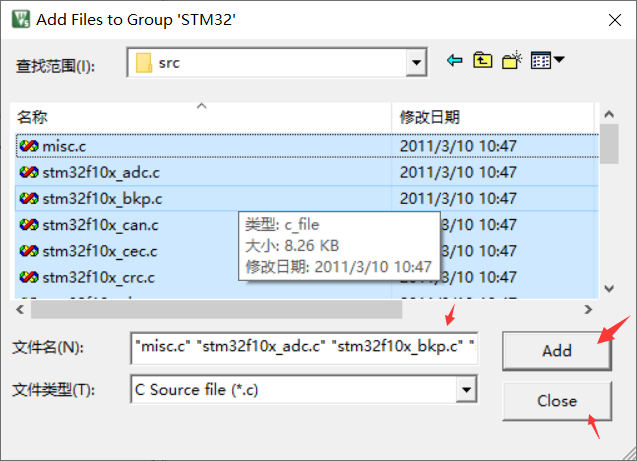The width and height of the screenshot is (637, 461).
Task: Expand the look-in folder dropdown showing src
Action: pyautogui.click(x=416, y=63)
